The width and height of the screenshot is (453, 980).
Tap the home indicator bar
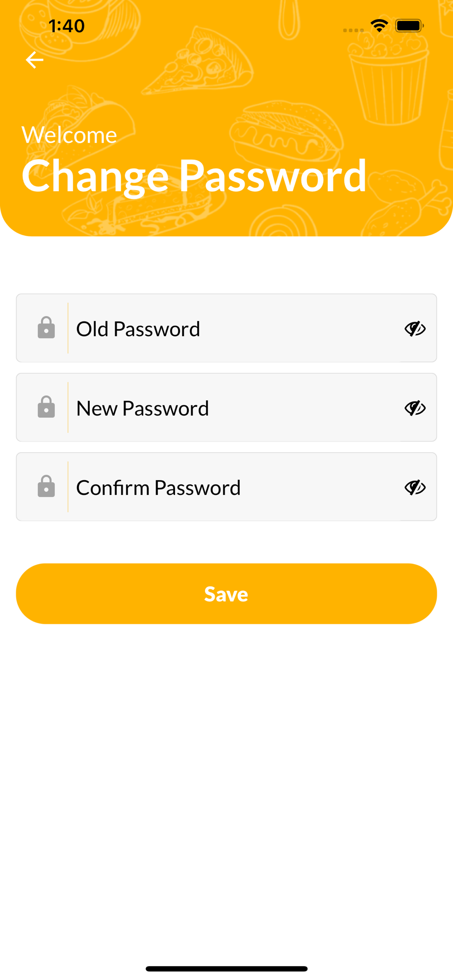226,969
